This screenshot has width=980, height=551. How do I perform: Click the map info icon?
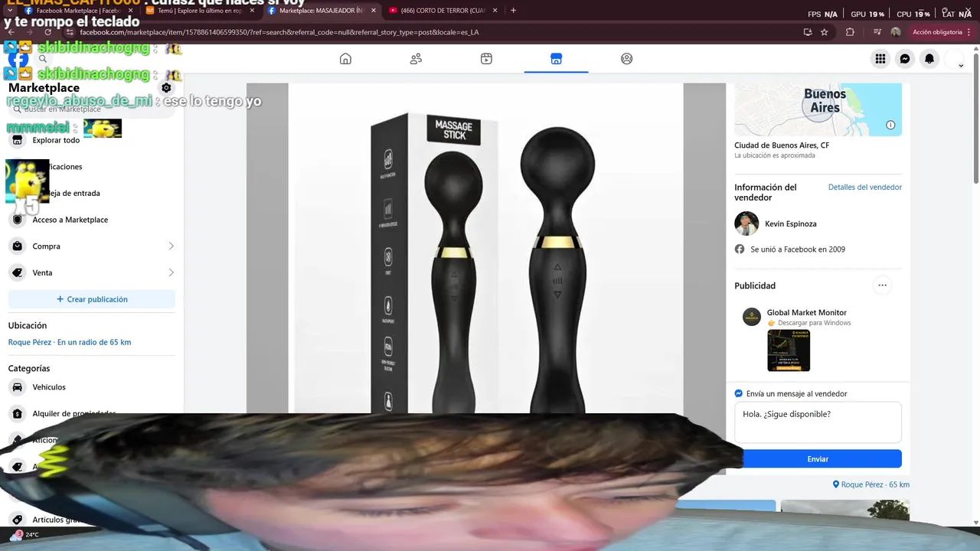(x=890, y=126)
